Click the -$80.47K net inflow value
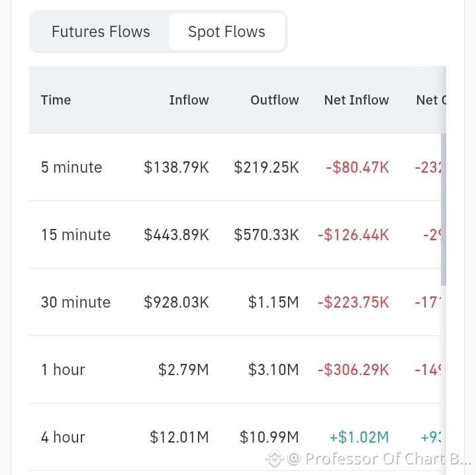The height and width of the screenshot is (475, 476). coord(357,167)
